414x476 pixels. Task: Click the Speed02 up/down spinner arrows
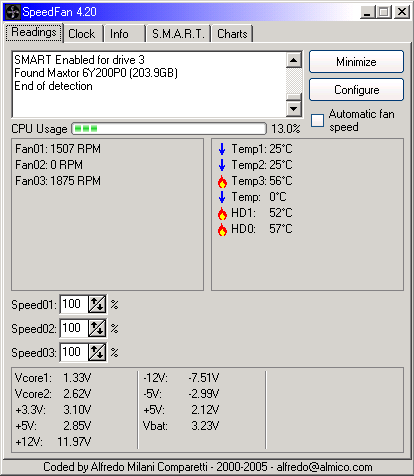click(x=97, y=328)
